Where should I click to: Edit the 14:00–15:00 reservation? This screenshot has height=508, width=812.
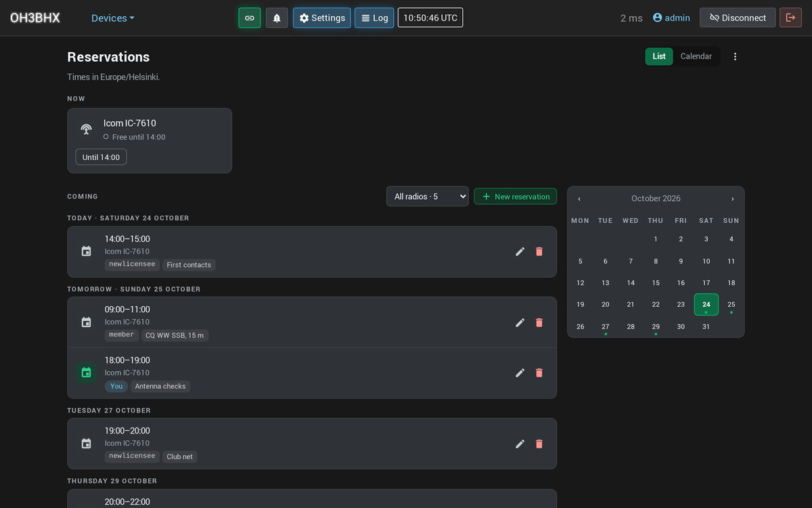click(520, 251)
